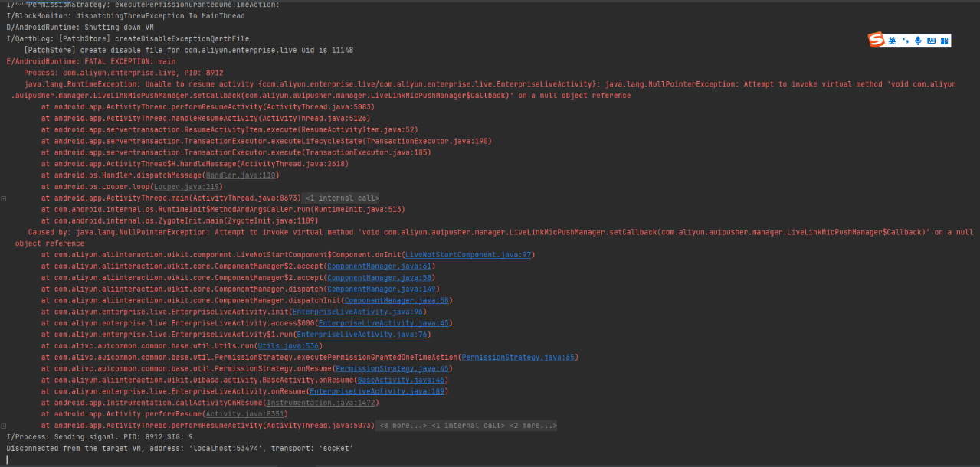
Task: Expand gutter fold marker beside ActivityThread.main line
Action: [x=4, y=198]
